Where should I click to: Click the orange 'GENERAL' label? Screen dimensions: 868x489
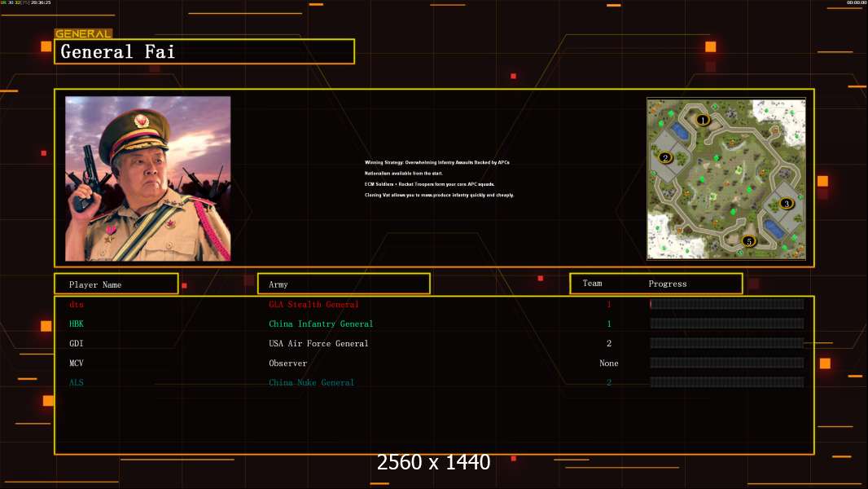click(x=83, y=33)
